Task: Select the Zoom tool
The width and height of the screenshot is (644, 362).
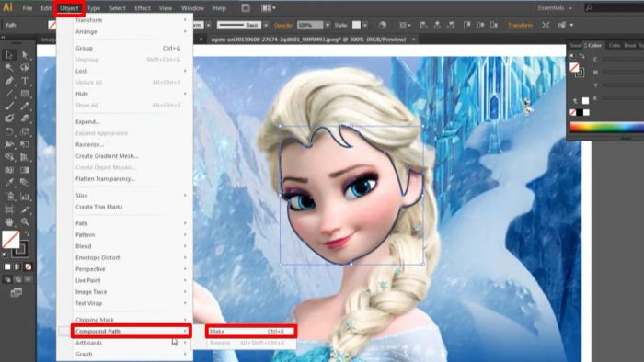Action: [x=25, y=222]
